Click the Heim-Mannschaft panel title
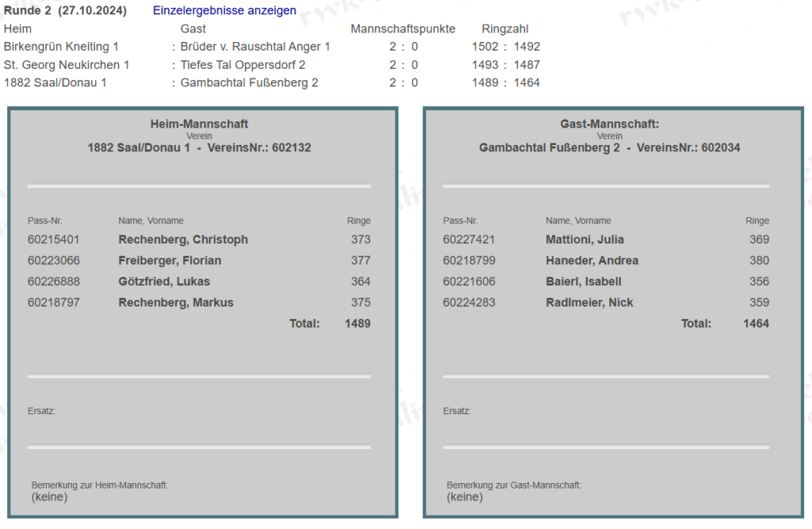 pyautogui.click(x=199, y=124)
